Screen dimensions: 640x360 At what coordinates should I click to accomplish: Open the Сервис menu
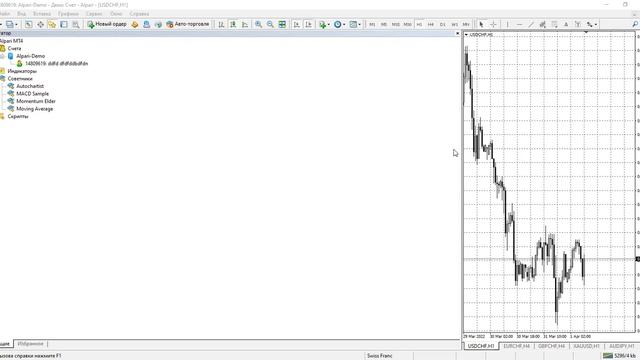coord(94,14)
